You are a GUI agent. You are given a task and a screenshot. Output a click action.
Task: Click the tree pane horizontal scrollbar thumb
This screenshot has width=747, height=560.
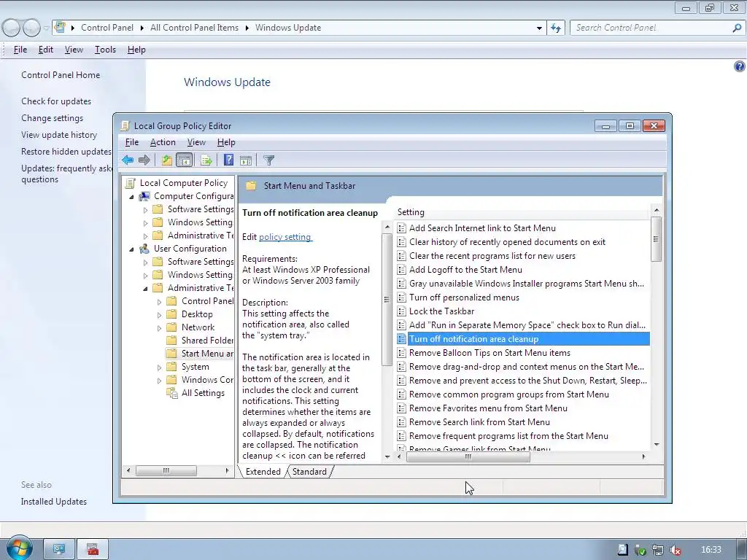click(x=166, y=470)
